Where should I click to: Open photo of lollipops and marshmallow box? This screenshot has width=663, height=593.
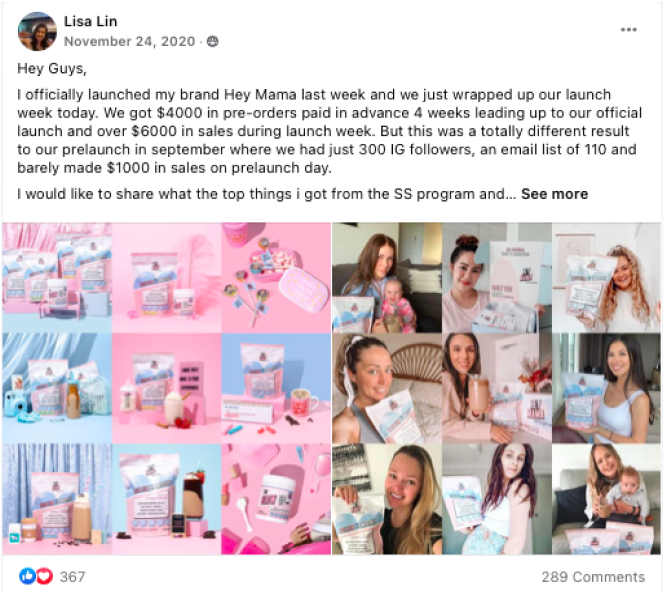[276, 277]
